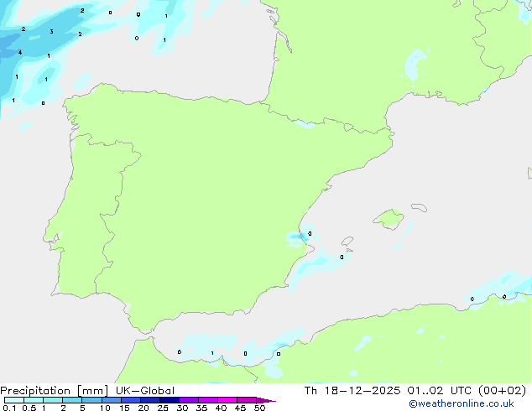This screenshot has height=411, width=532.
Task: Pick the 40–45 mm magenta legend swatch
Action: click(x=227, y=400)
